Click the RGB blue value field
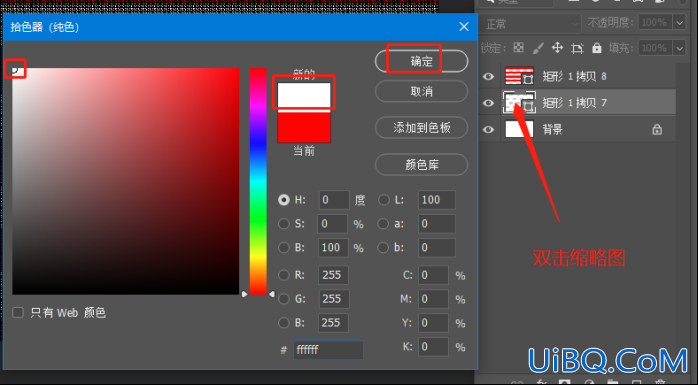 click(x=333, y=323)
